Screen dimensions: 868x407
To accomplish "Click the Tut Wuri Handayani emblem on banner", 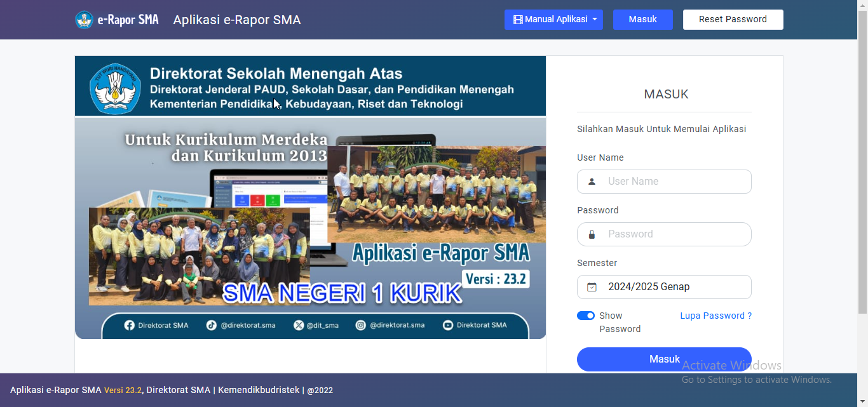I will click(x=115, y=88).
